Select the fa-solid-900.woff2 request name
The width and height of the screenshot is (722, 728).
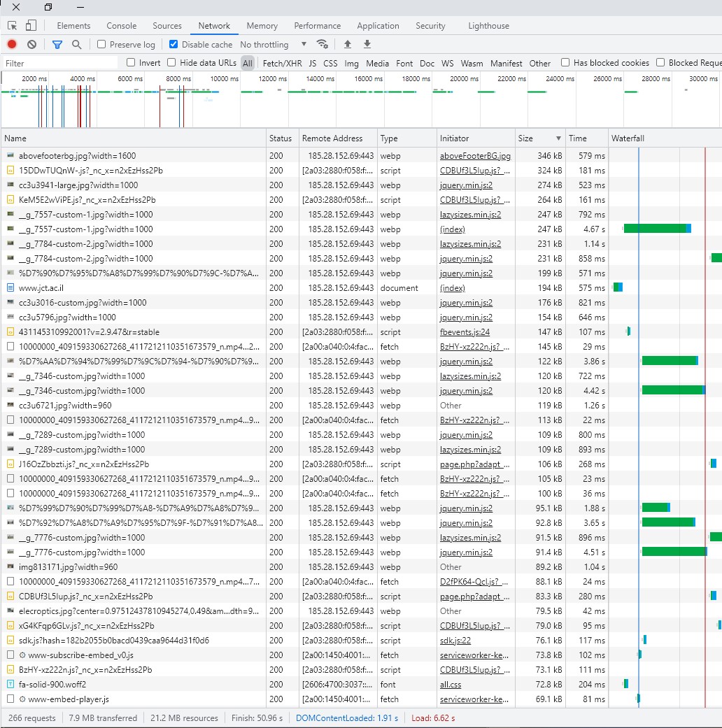pos(52,685)
